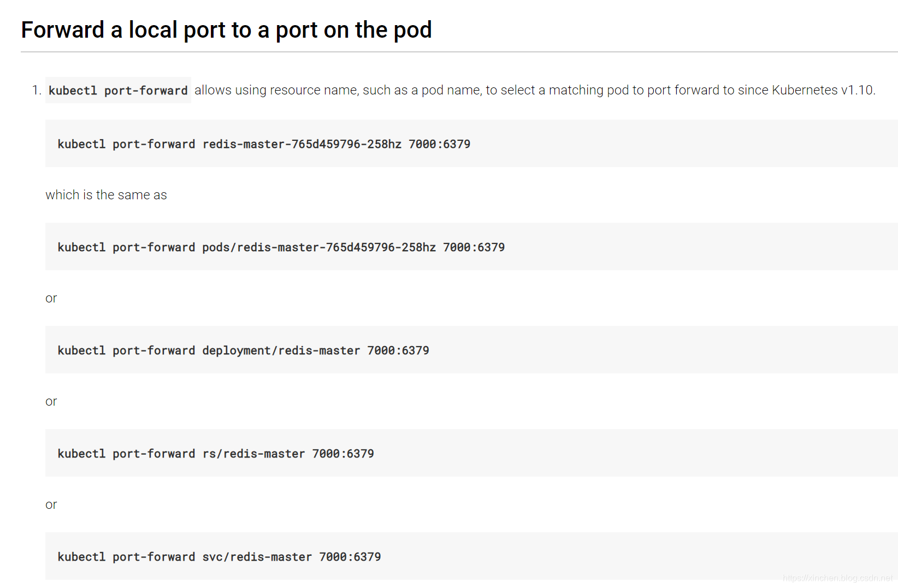
Task: Click "svc/redis-master" in the last code block
Action: pos(257,557)
